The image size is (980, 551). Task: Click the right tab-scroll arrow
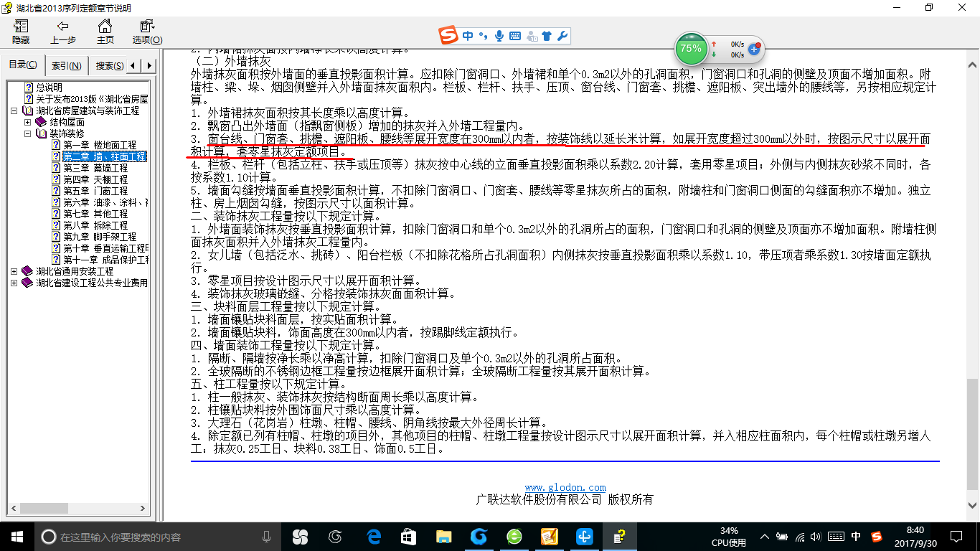pyautogui.click(x=149, y=65)
